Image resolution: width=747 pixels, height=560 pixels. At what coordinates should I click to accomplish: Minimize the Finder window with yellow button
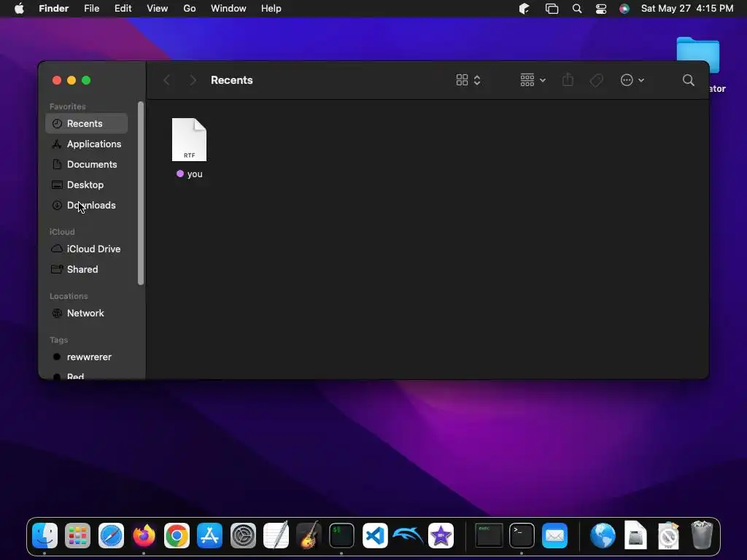[x=71, y=80]
